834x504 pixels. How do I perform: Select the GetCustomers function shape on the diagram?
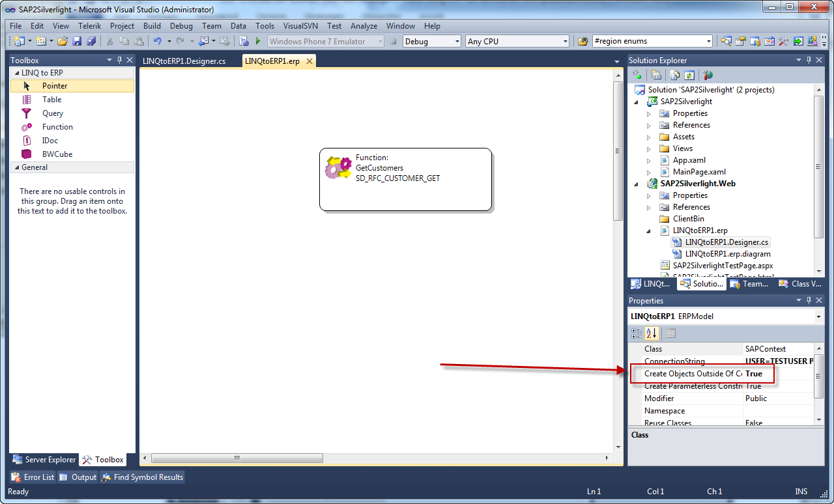coord(405,179)
